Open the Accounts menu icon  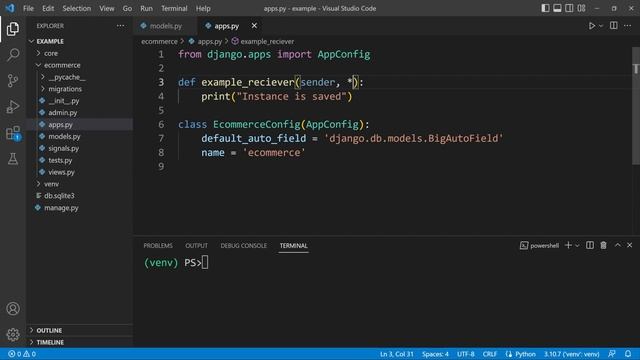(13, 309)
